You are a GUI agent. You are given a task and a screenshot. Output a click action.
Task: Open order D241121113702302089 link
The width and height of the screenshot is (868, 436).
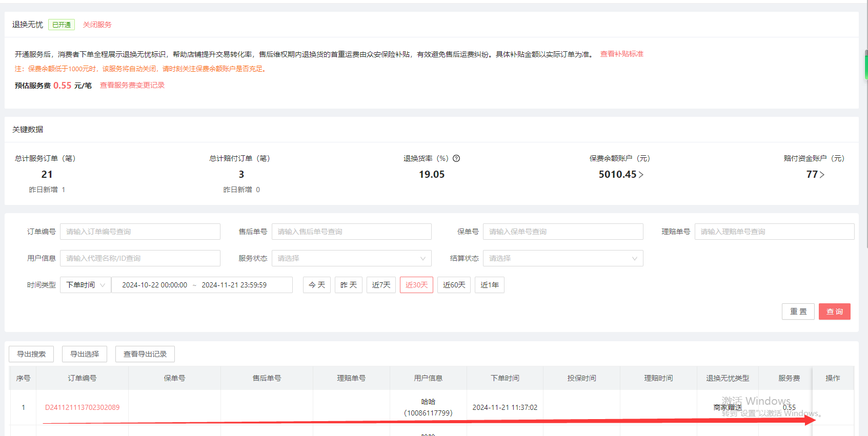pyautogui.click(x=82, y=407)
